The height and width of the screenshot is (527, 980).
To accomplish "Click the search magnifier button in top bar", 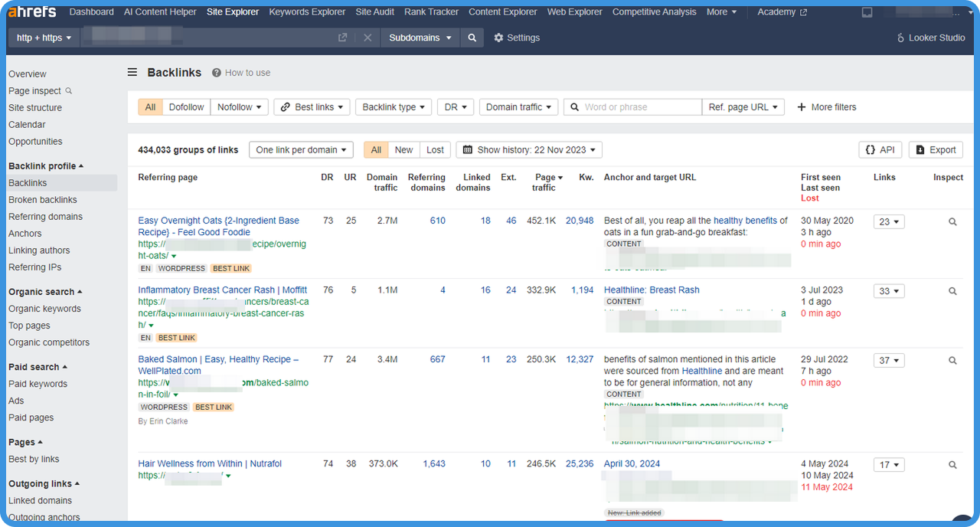I will click(472, 38).
